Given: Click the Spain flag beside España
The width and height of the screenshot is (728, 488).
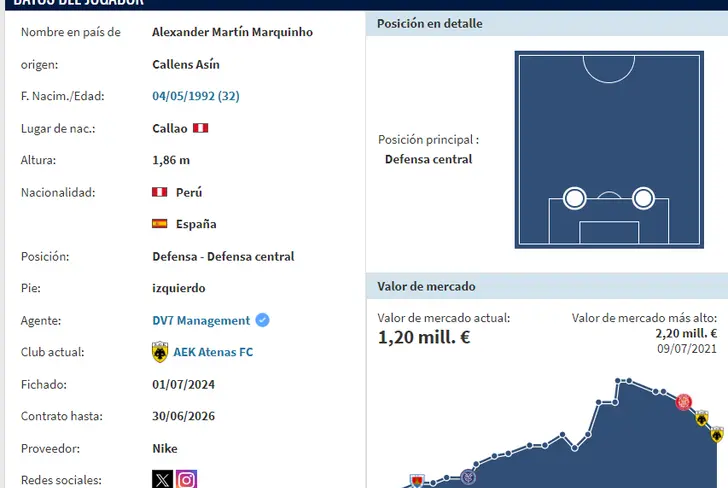Looking at the screenshot, I should (x=159, y=224).
